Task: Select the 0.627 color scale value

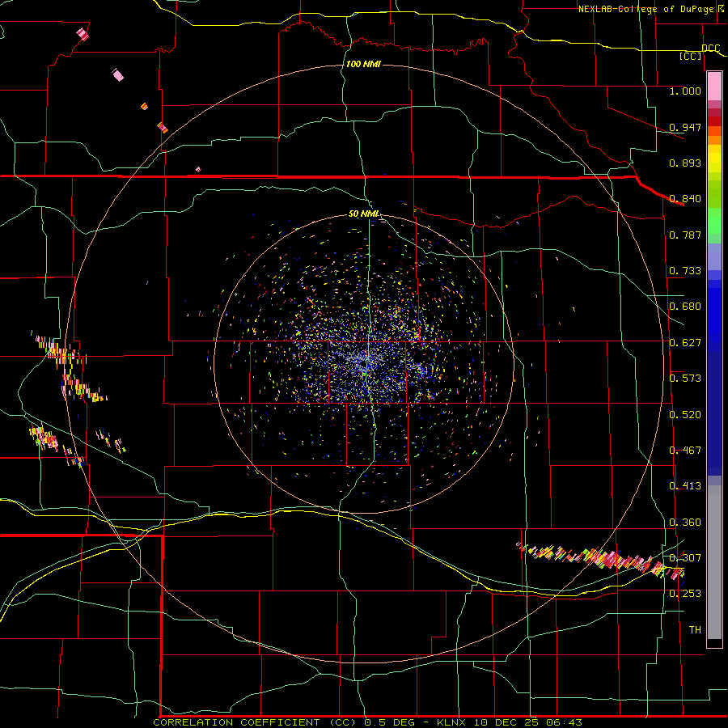Action: pos(685,343)
